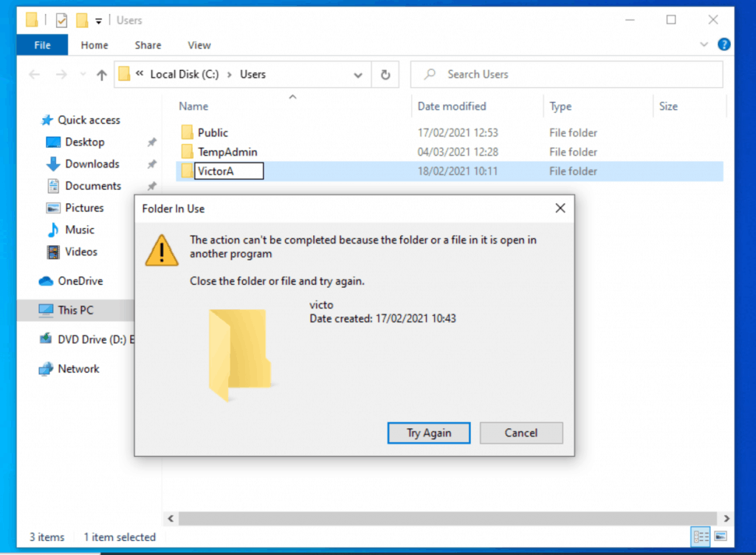Click the 04/03/2021 12:28 date cell

coord(458,152)
